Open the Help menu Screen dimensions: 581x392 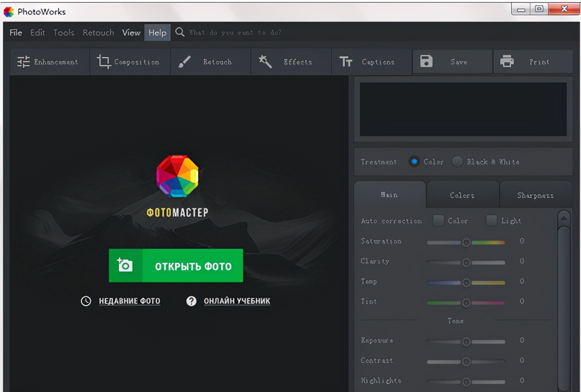click(157, 33)
